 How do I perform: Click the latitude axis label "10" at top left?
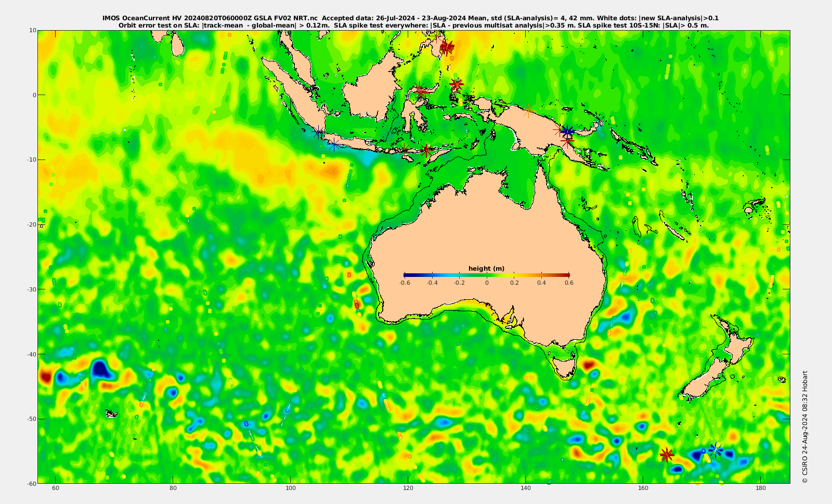(x=32, y=30)
